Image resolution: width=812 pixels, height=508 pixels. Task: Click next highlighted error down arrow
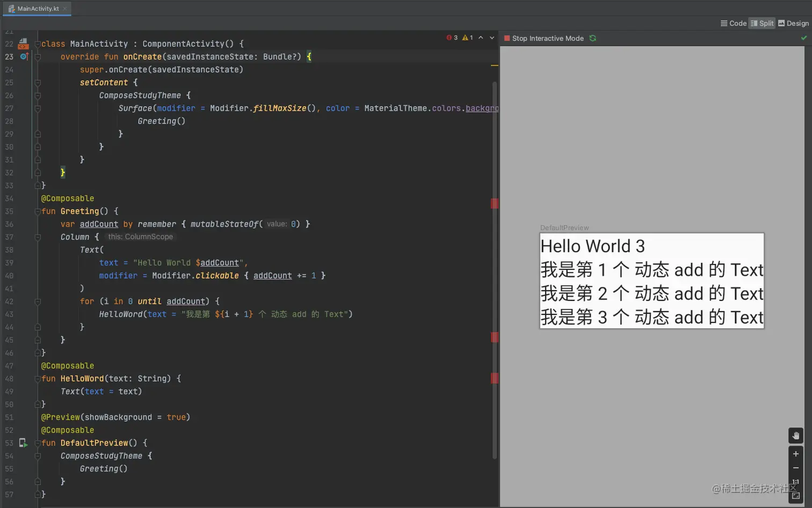pos(492,38)
